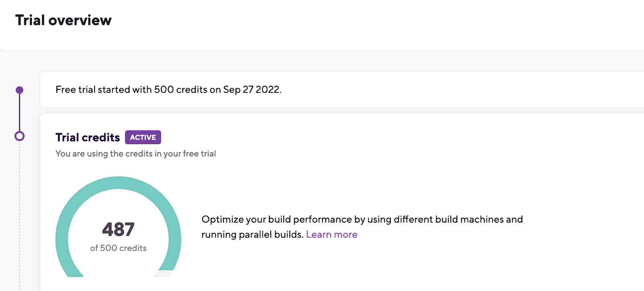
Task: Click the Sep 27 2022 date
Action: tap(252, 90)
